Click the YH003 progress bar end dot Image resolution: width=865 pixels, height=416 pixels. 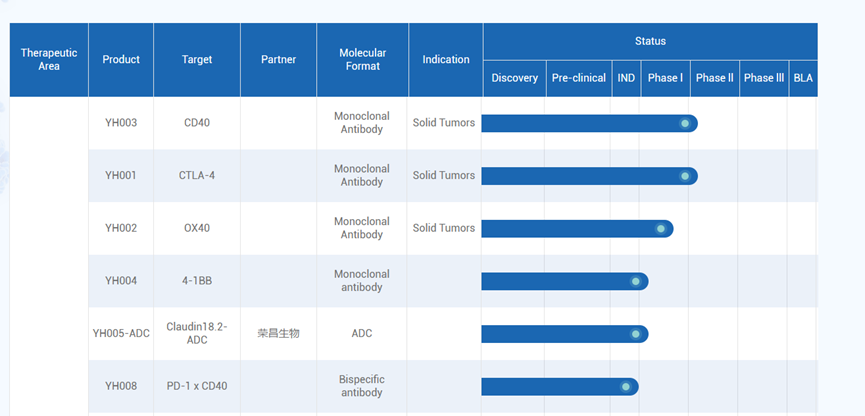tap(685, 124)
